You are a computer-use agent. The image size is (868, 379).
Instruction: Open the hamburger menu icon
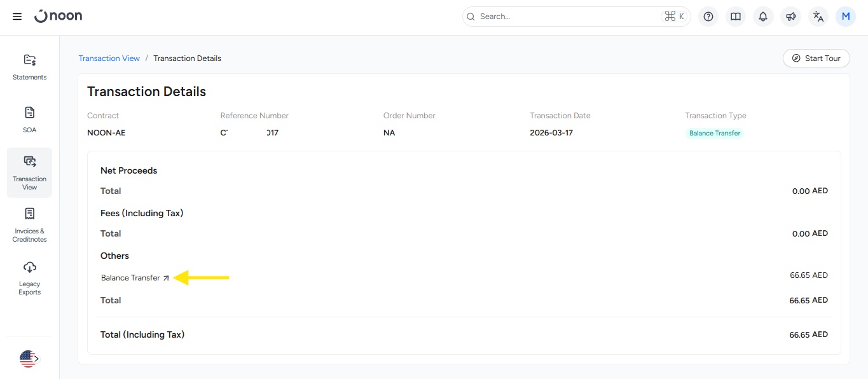[x=17, y=17]
